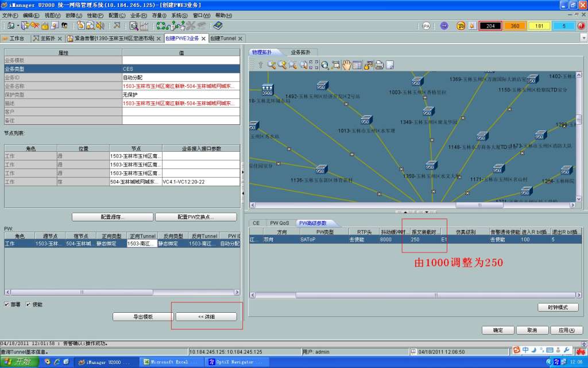Toggle the 部署 checkbox
This screenshot has width=588, height=368.
pyautogui.click(x=7, y=304)
